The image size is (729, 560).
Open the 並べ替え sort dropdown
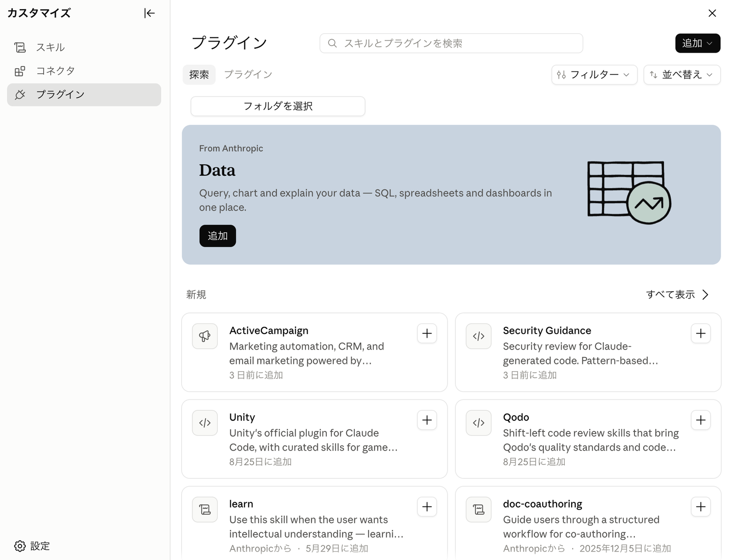(682, 75)
